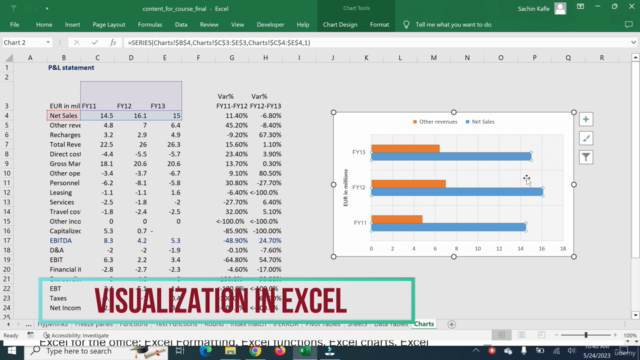Open the File menu
Screen dimensions: 640x360
pos(14,24)
